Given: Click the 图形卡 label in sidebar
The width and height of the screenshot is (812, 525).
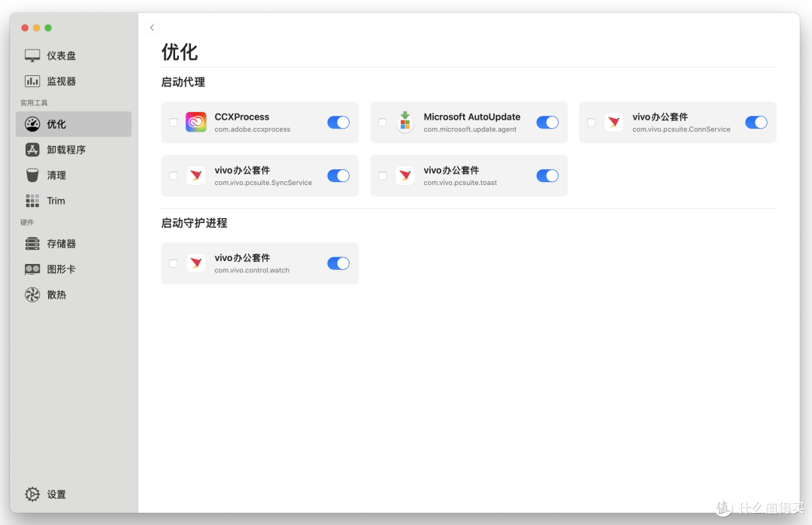Looking at the screenshot, I should coord(61,269).
